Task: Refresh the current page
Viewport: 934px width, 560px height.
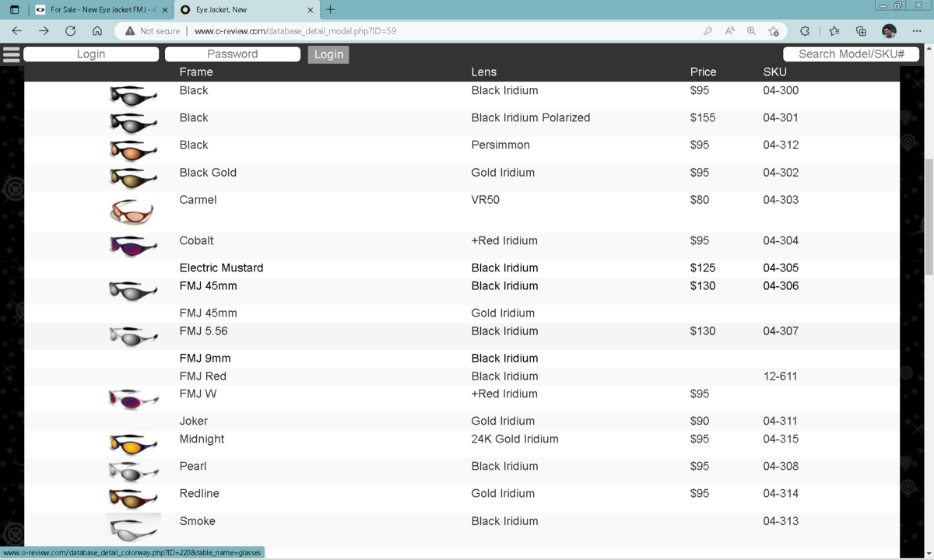Action: coord(70,31)
